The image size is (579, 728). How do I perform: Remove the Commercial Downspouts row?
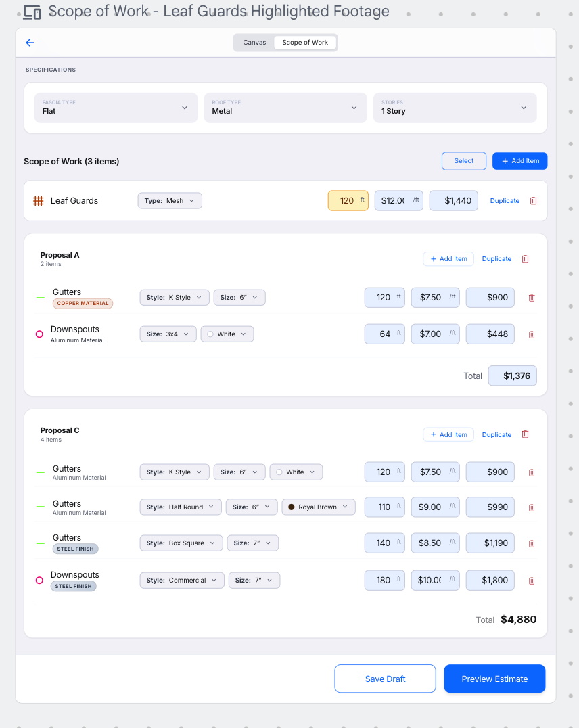532,581
